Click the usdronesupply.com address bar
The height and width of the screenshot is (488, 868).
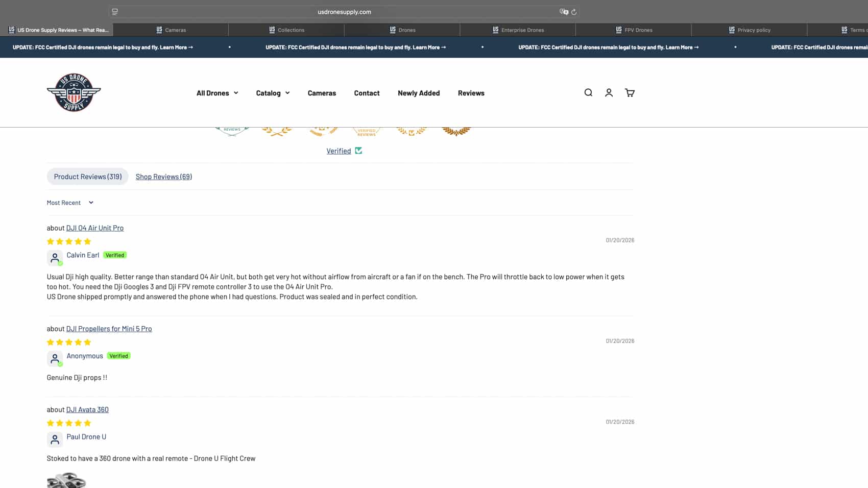[x=344, y=12]
